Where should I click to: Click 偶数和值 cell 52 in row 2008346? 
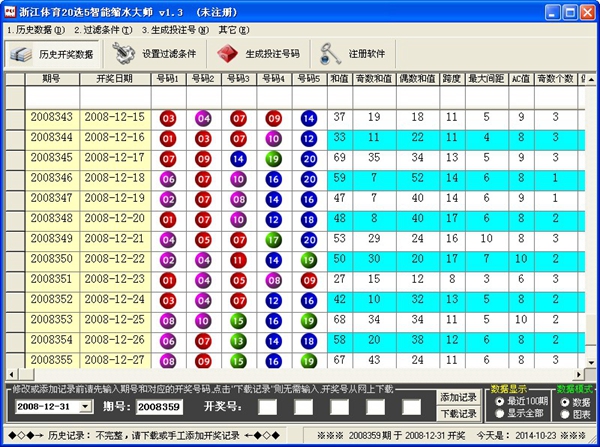[x=418, y=179]
